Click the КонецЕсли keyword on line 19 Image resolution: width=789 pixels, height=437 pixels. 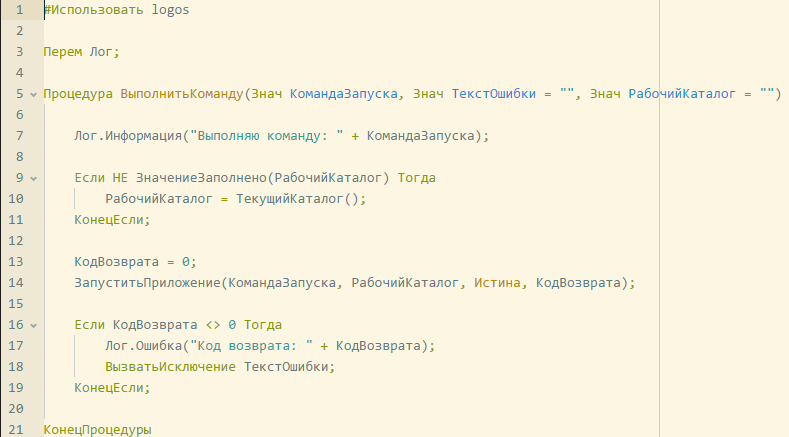(109, 388)
